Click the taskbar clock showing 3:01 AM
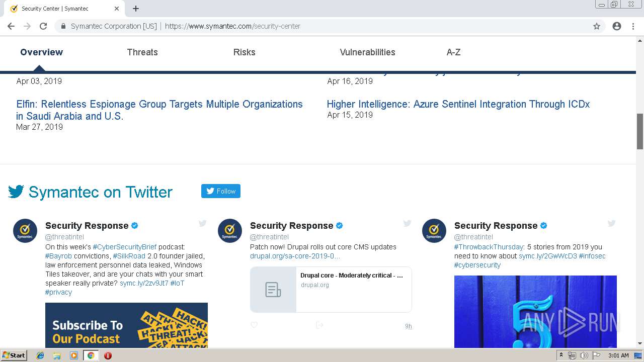Viewport: 644px width, 362px height. point(618,355)
